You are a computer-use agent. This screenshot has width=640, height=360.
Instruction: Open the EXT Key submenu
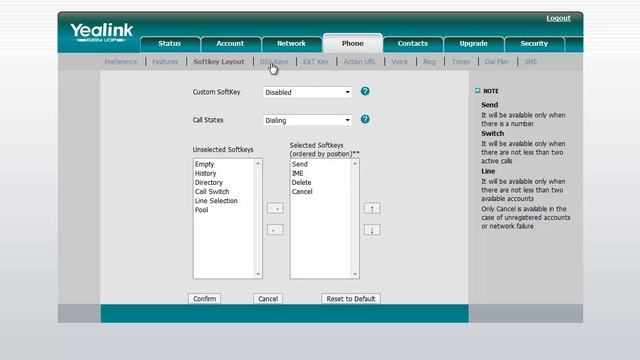[x=315, y=62]
